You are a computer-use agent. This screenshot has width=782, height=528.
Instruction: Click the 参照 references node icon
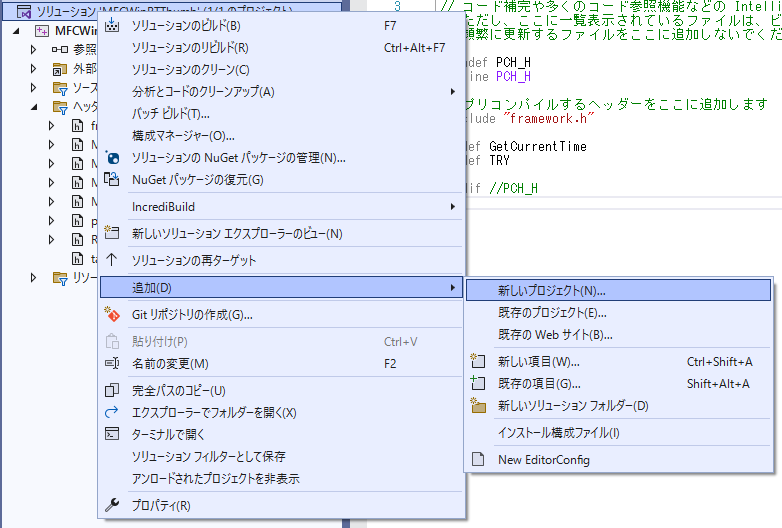[x=60, y=49]
